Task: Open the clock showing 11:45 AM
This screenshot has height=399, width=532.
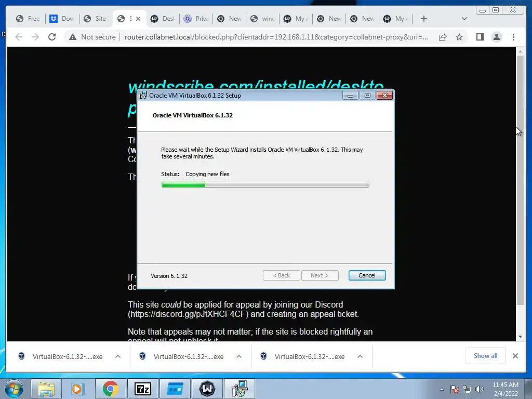Action: pyautogui.click(x=505, y=389)
